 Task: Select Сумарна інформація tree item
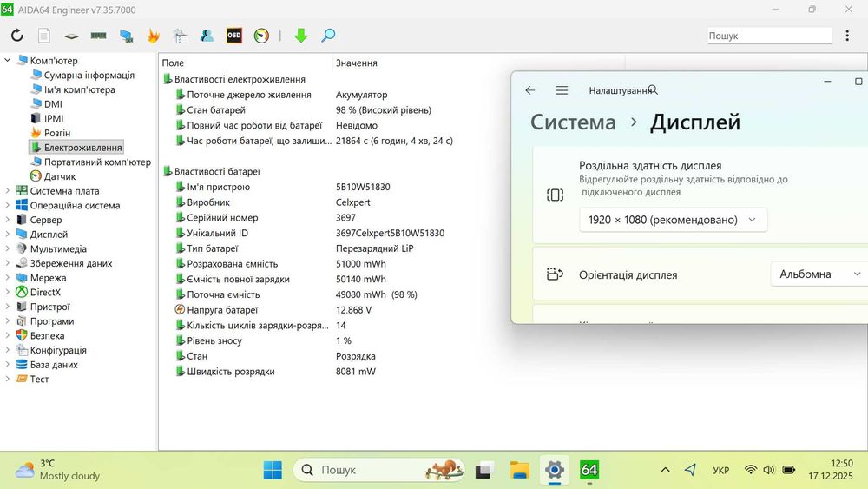(89, 75)
